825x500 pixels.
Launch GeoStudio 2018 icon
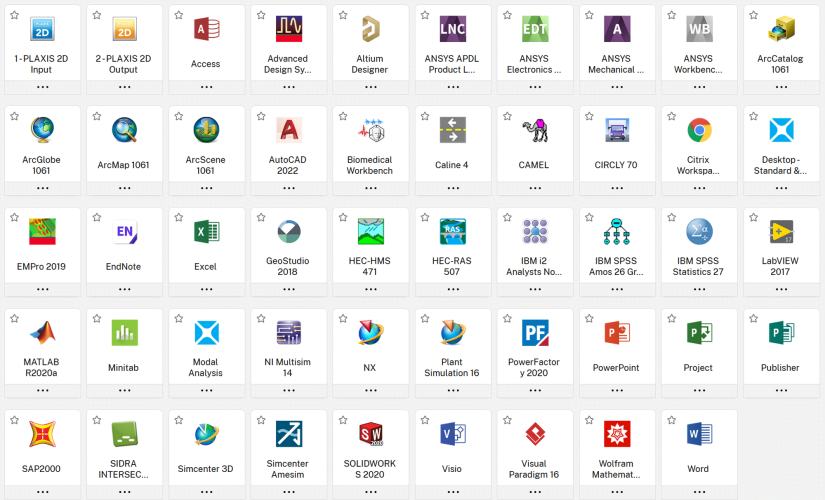[289, 232]
